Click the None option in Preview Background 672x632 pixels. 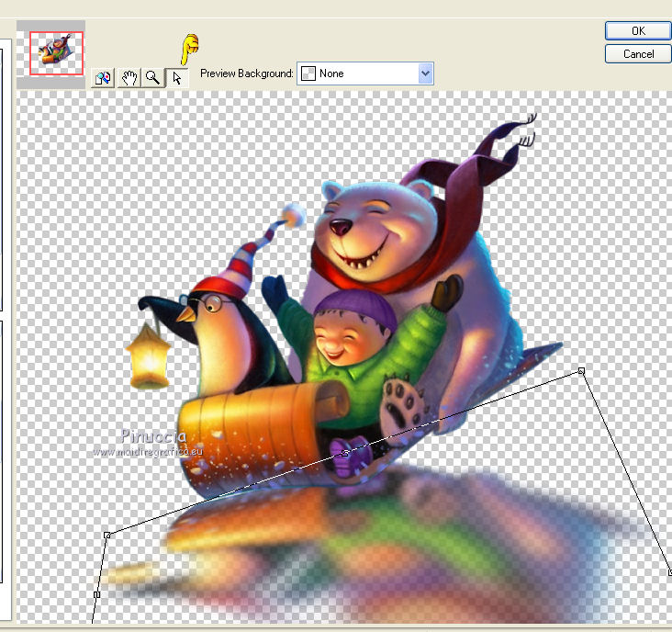point(365,73)
